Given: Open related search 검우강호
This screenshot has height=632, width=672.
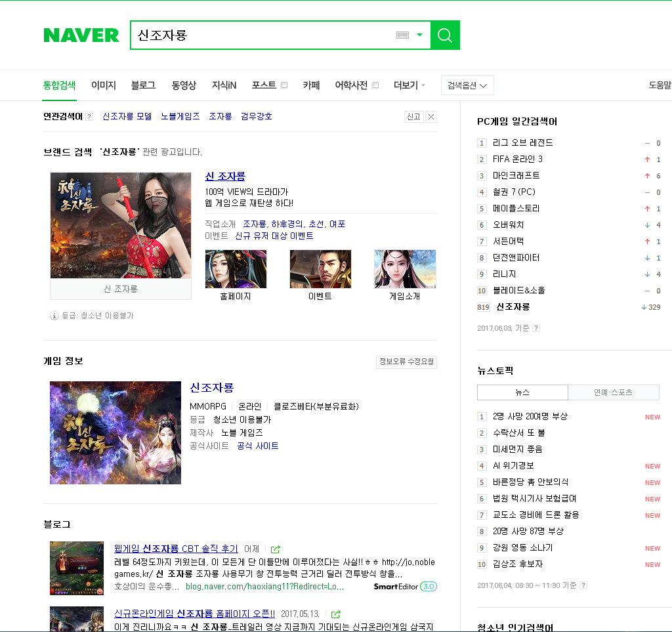Looking at the screenshot, I should coord(257,117).
